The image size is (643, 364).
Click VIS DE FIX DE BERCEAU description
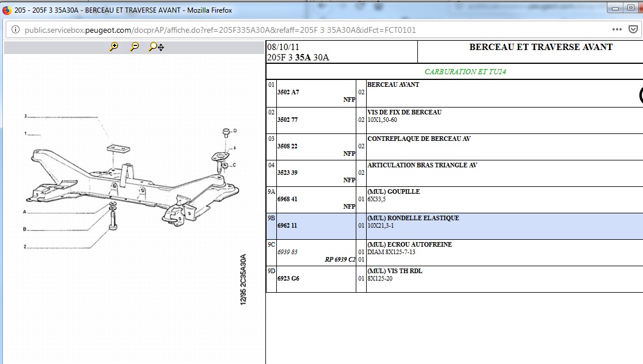[x=404, y=112]
